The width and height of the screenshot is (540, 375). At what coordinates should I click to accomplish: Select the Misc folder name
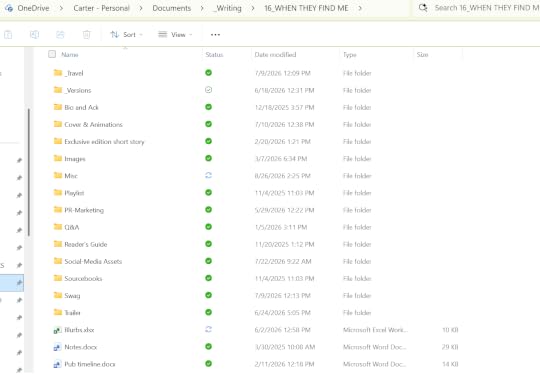coord(71,176)
